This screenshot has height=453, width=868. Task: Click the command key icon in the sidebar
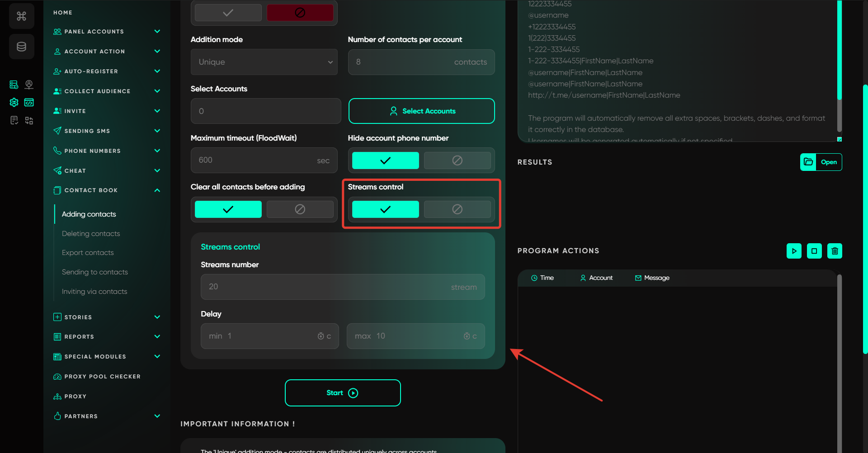(21, 16)
